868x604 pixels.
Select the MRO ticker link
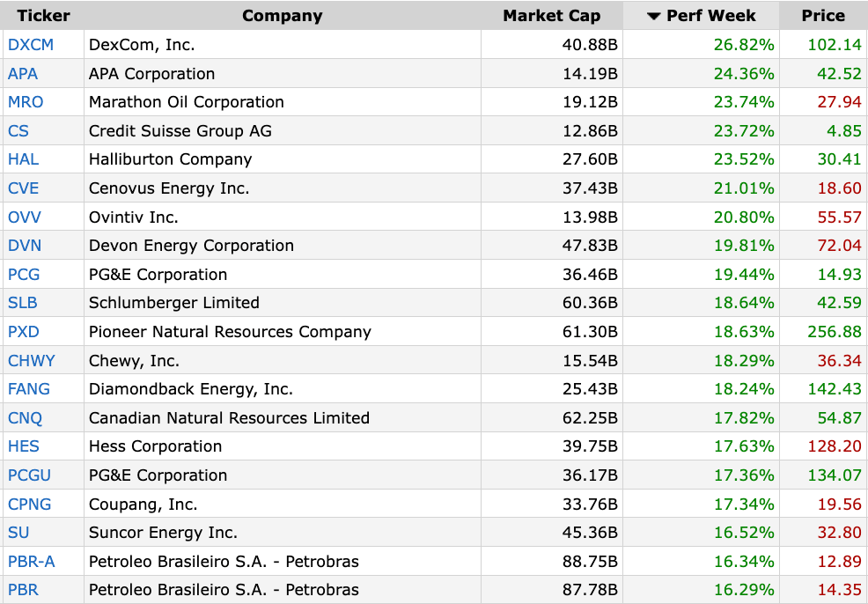[x=26, y=102]
